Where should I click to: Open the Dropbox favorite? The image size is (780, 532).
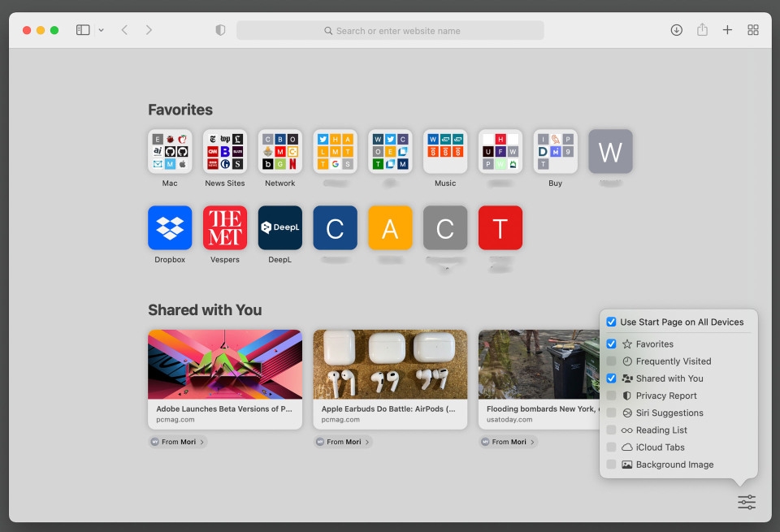(169, 227)
